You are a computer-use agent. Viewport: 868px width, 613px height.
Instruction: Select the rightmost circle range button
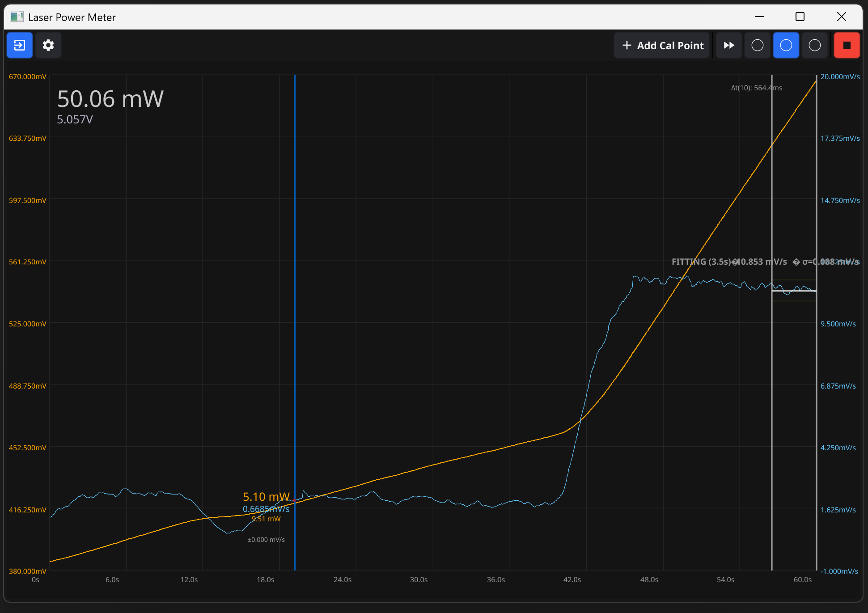click(x=814, y=45)
